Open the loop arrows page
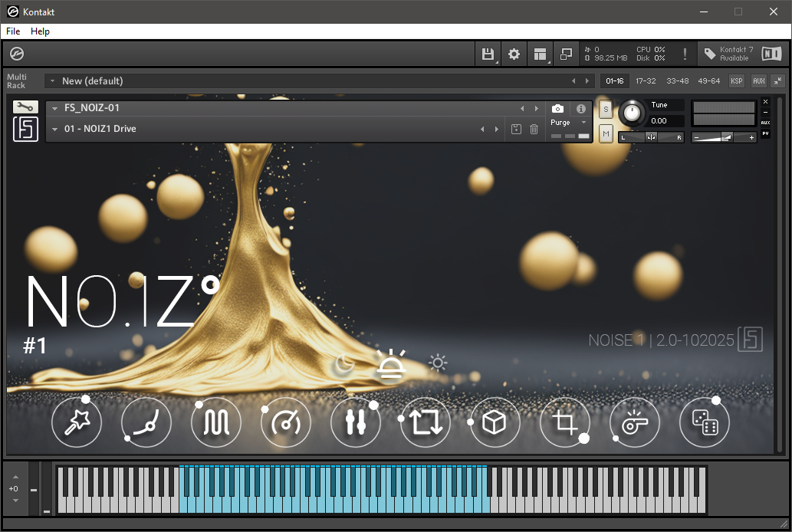 [x=426, y=422]
